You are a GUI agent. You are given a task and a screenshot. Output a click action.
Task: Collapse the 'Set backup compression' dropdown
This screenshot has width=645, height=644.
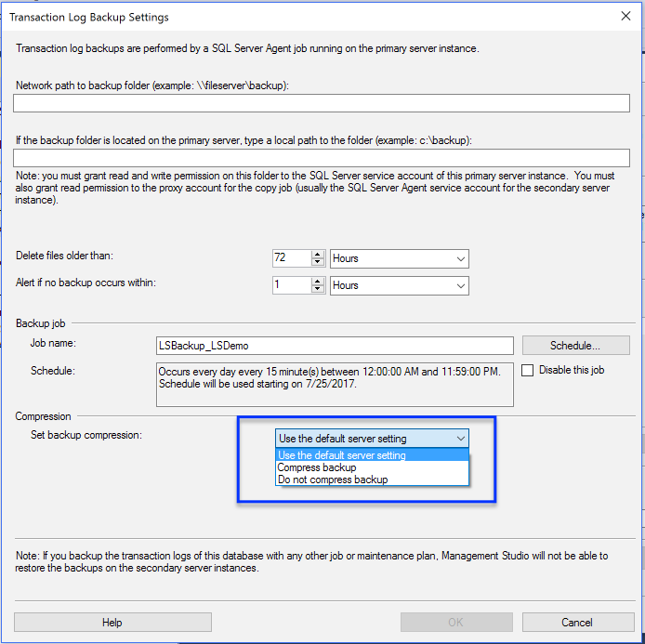[x=459, y=439]
